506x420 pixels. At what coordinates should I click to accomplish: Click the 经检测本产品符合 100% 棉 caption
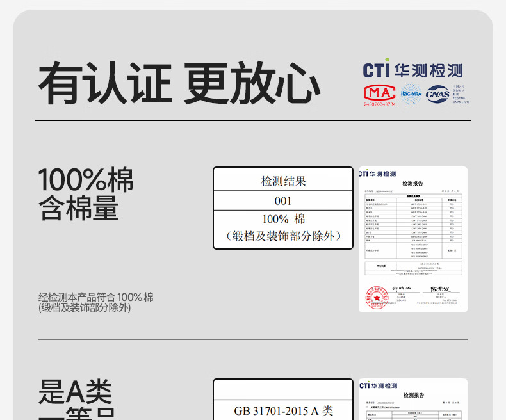pos(95,302)
